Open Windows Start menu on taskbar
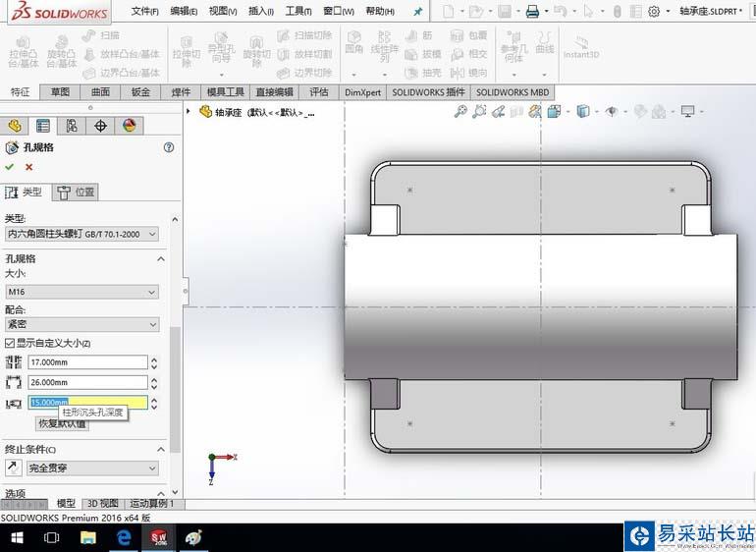 17,537
